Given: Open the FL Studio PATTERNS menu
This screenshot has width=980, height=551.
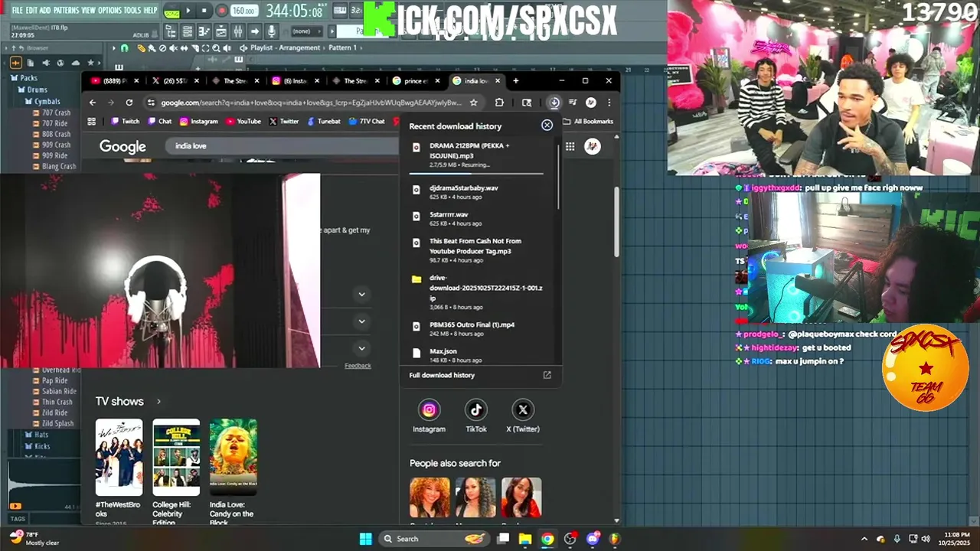Looking at the screenshot, I should coord(66,11).
